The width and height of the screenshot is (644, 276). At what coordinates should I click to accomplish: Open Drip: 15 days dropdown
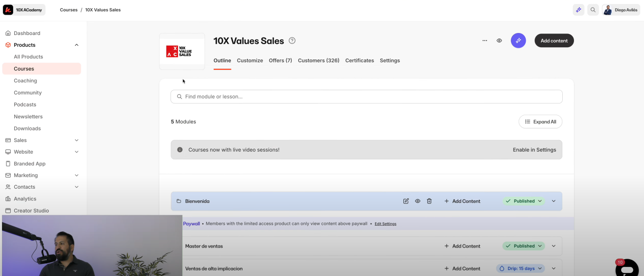(521, 268)
